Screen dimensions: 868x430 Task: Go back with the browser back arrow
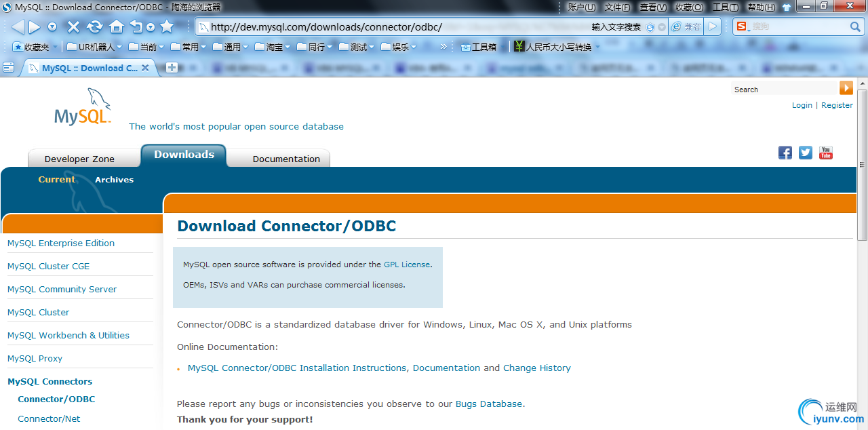18,27
